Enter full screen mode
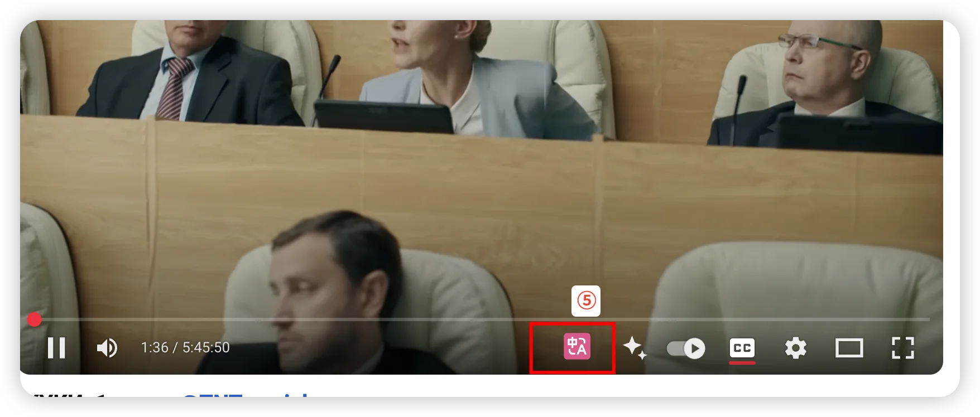Viewport: 980px width, 417px height. coord(902,348)
